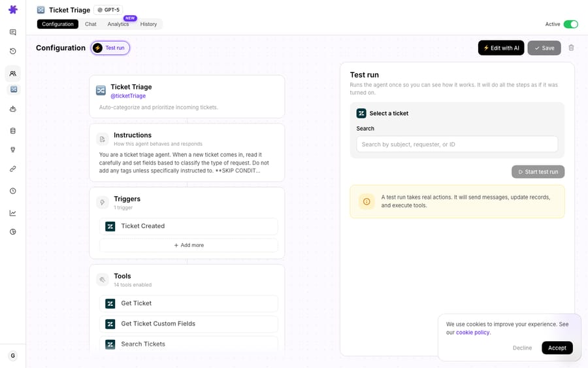Click Zendesk icon beside Get Ticket Custom Fields
The image size is (588, 368).
click(x=110, y=324)
